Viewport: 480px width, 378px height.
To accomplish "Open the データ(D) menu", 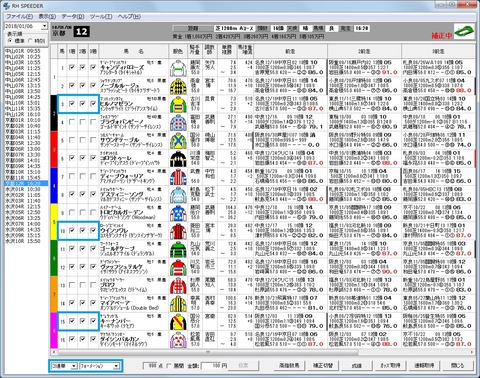I will point(73,16).
